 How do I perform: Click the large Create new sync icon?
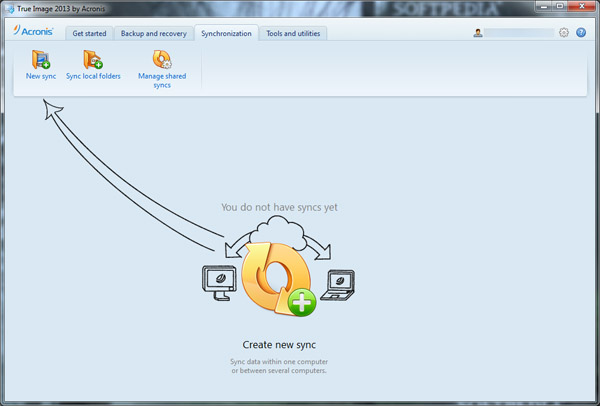pyautogui.click(x=279, y=279)
